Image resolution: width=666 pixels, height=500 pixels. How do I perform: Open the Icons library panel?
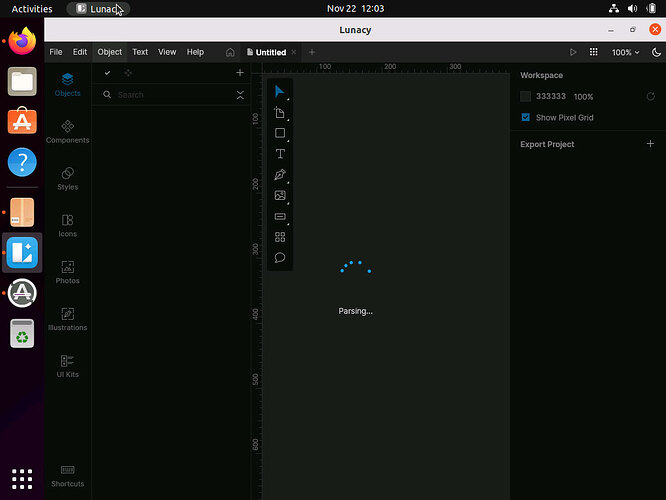[x=68, y=226]
